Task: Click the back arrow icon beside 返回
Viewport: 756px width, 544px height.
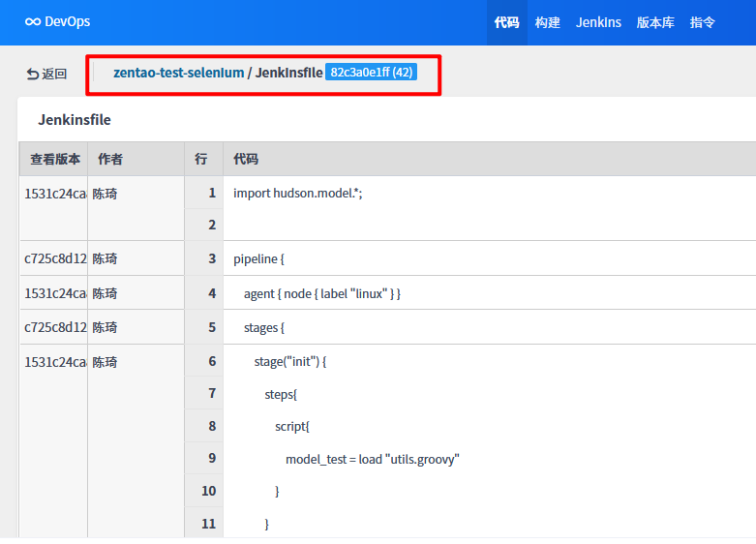Action: pyautogui.click(x=32, y=74)
